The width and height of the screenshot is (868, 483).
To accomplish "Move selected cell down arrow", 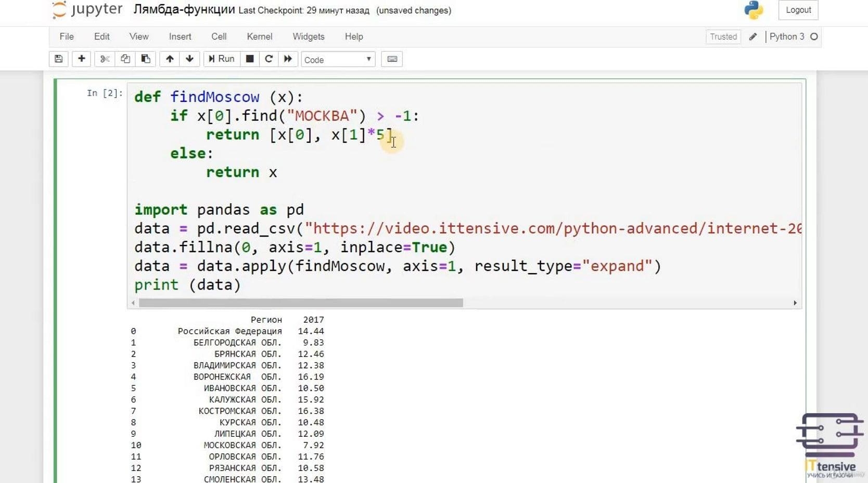I will (x=189, y=59).
